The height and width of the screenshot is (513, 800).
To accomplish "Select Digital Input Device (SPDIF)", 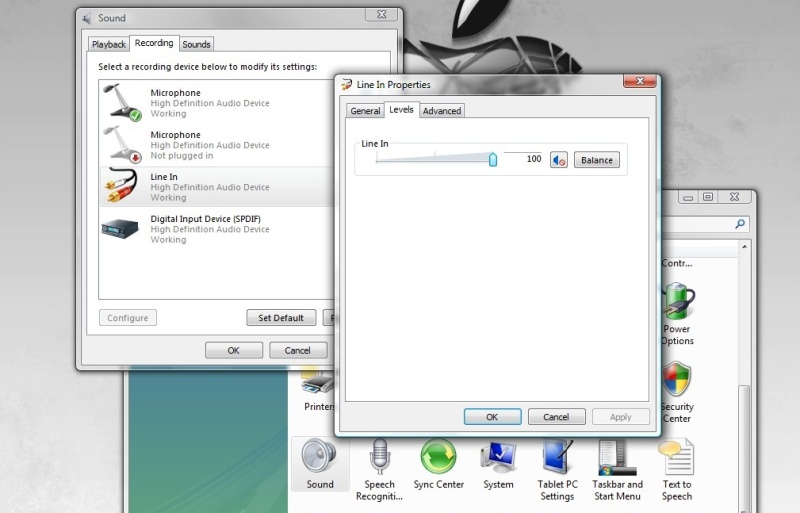I will pos(210,229).
